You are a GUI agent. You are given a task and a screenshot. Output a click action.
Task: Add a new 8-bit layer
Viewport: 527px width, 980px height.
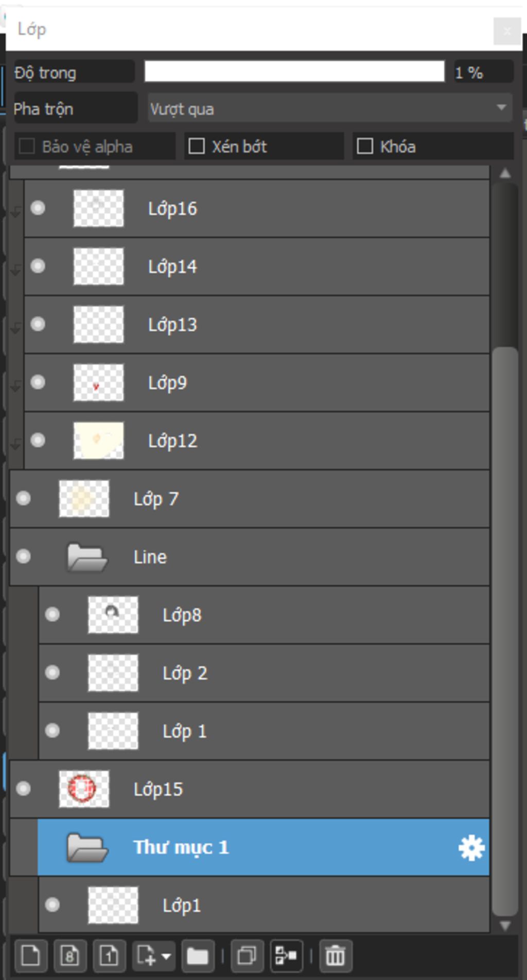point(69,956)
